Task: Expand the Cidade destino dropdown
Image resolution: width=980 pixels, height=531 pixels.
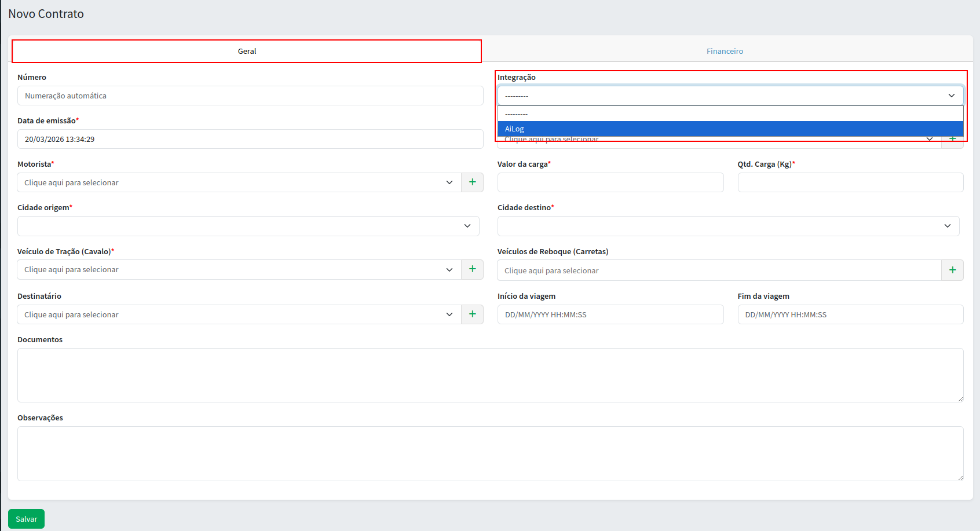Action: coord(728,226)
